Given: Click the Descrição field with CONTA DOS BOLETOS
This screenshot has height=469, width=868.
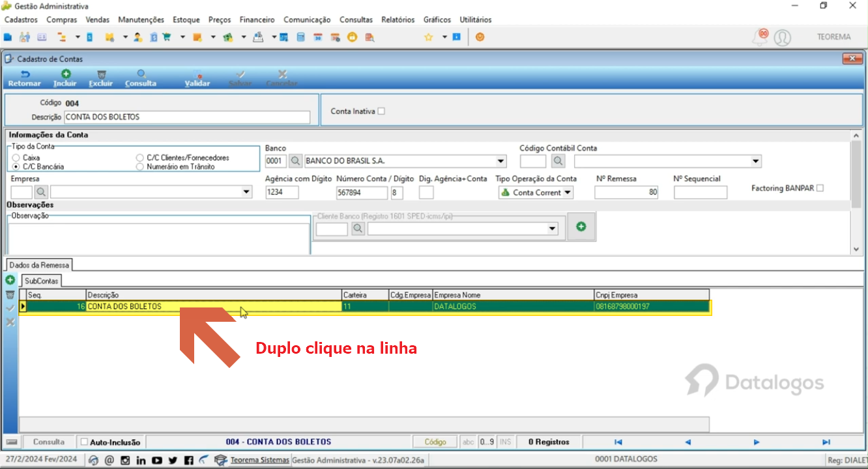Looking at the screenshot, I should [188, 117].
